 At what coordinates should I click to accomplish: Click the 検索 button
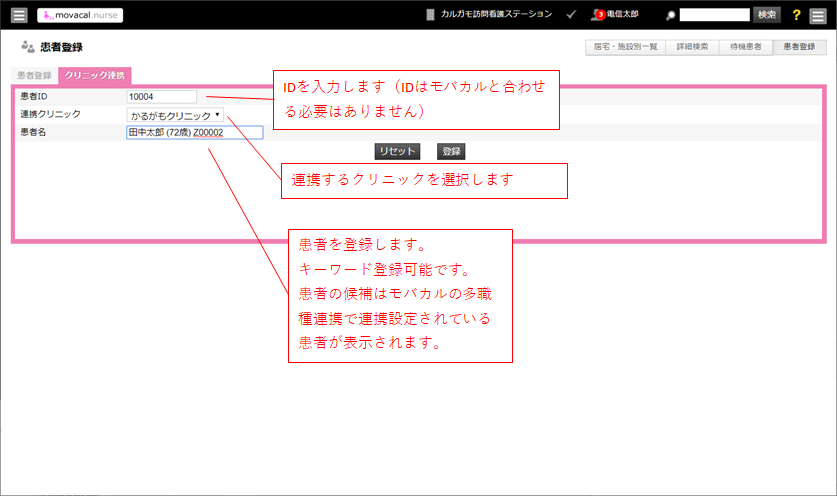(767, 15)
